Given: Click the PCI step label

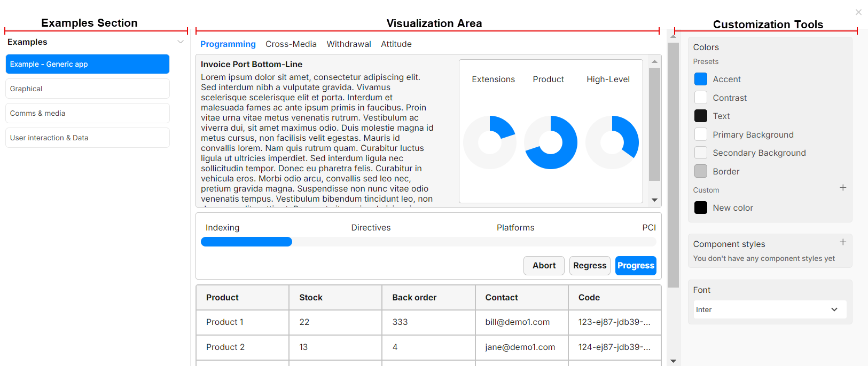Looking at the screenshot, I should [649, 228].
